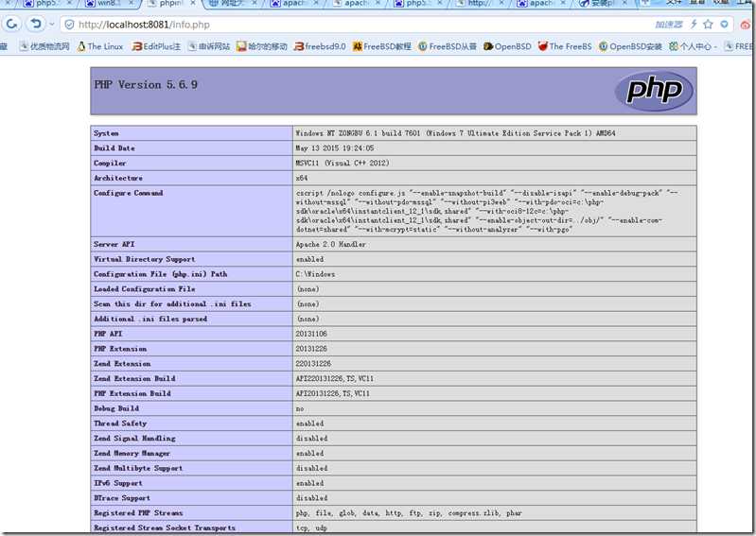Click the PHP Extension value 20131226
756x536 pixels.
pyautogui.click(x=311, y=349)
